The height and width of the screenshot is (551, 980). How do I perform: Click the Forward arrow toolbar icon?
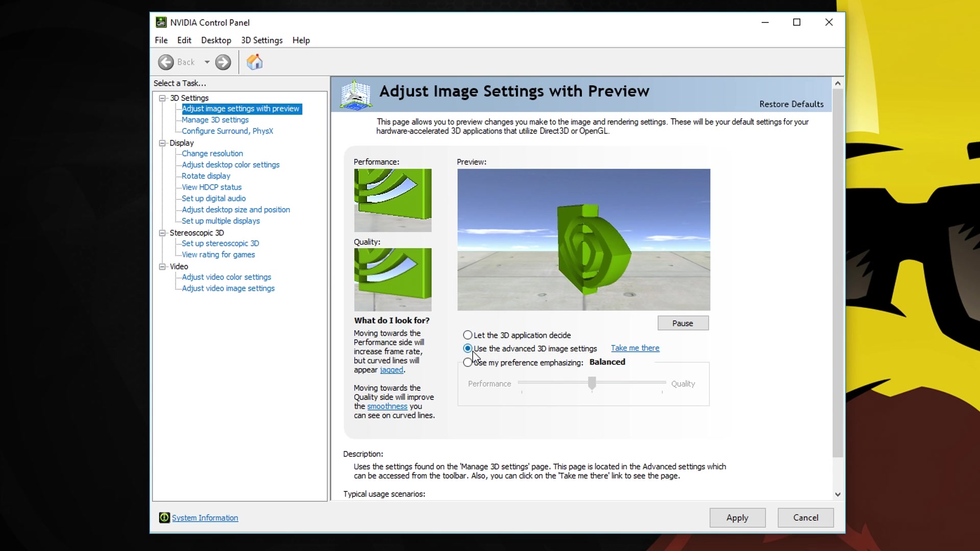click(x=223, y=62)
